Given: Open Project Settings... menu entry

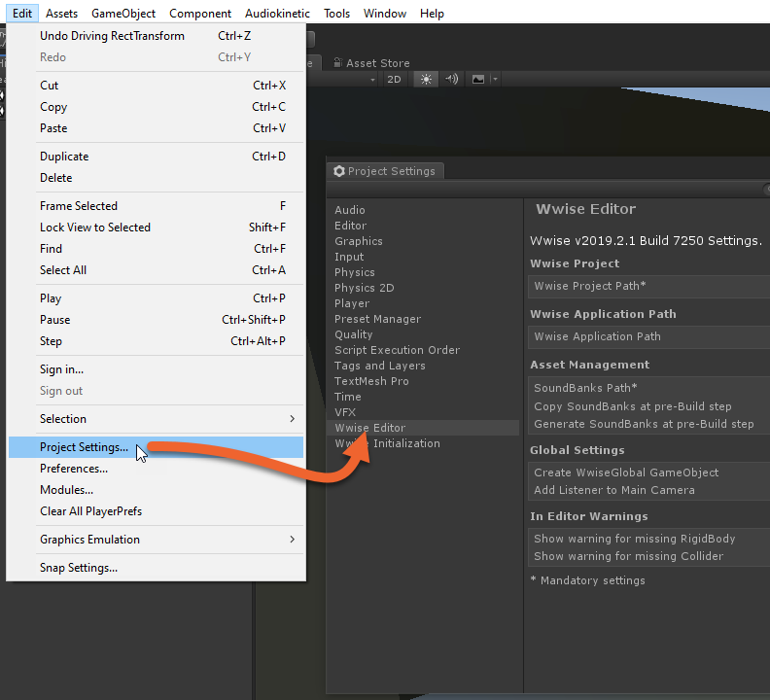Looking at the screenshot, I should click(157, 447).
